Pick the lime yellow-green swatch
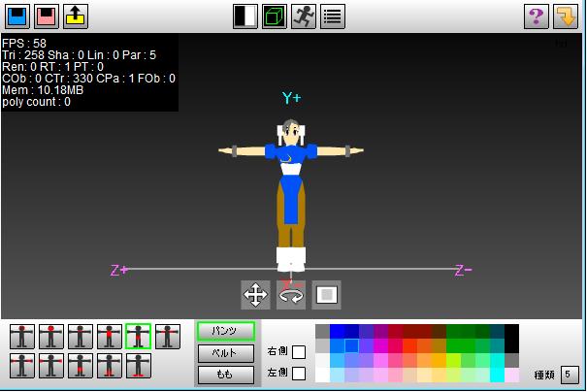The height and width of the screenshot is (392, 587). (453, 361)
